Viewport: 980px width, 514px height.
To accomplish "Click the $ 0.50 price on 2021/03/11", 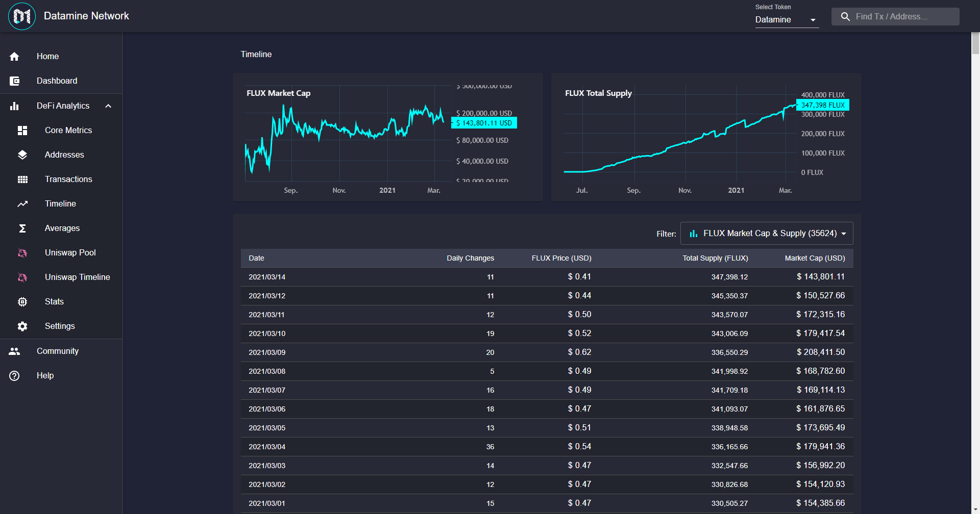I will [x=579, y=315].
